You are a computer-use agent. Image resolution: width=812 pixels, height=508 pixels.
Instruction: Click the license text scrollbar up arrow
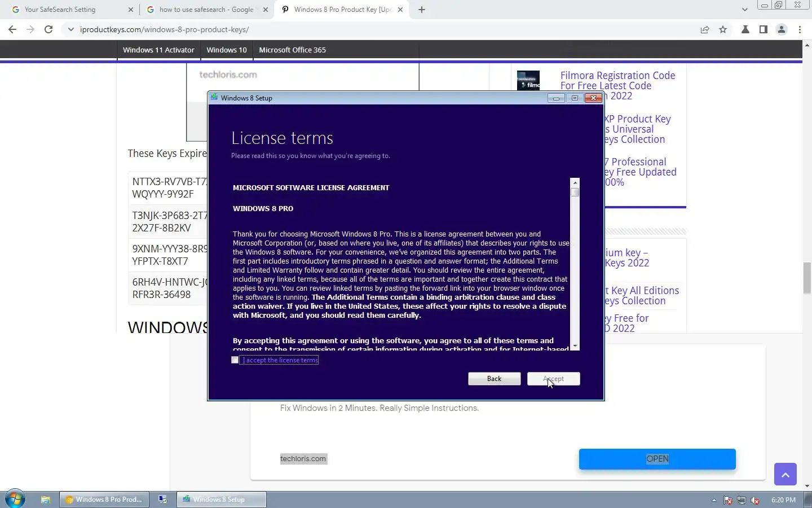pyautogui.click(x=575, y=182)
